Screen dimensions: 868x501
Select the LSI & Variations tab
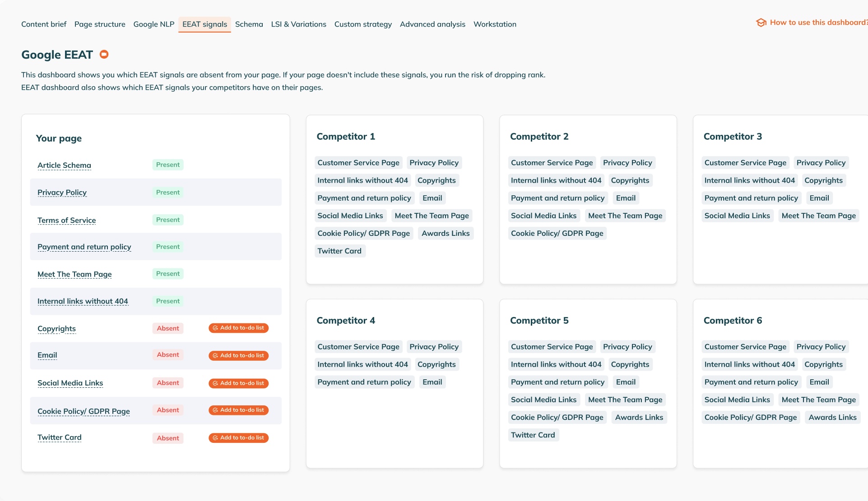(298, 24)
